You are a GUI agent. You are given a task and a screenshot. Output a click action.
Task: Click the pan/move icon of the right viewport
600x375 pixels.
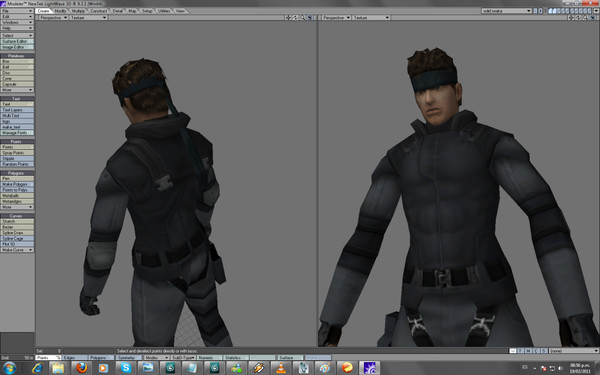click(571, 18)
